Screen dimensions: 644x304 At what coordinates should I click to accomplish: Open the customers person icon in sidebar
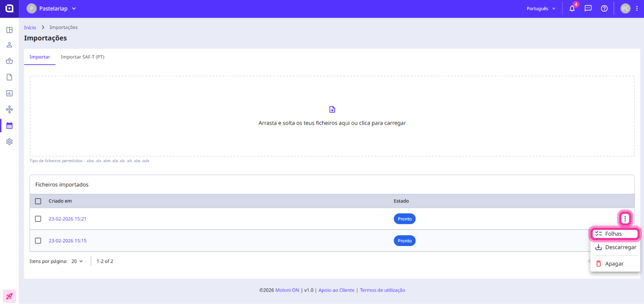[x=9, y=45]
